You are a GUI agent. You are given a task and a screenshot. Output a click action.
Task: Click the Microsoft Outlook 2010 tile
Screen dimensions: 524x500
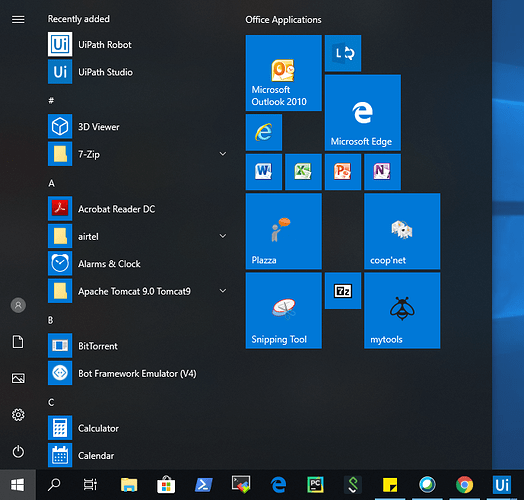284,73
